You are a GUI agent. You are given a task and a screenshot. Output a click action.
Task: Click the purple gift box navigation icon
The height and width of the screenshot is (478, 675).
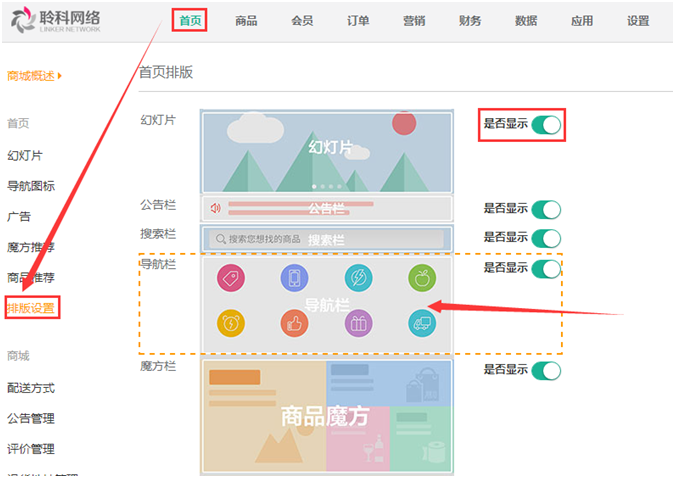coord(358,322)
